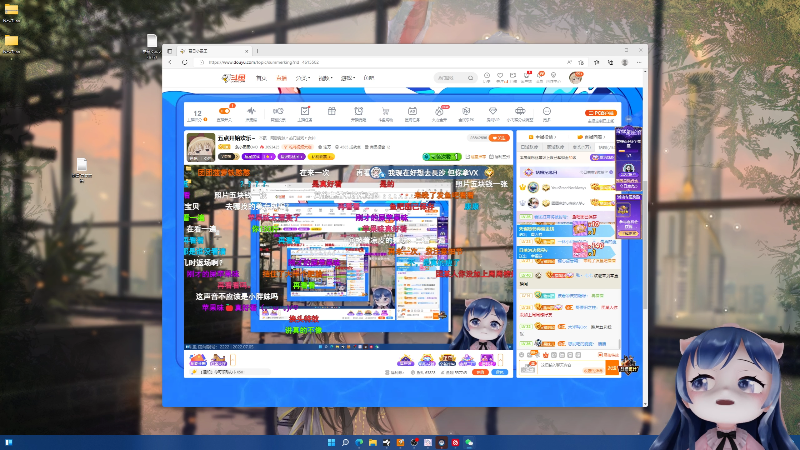The image size is (800, 450).
Task: Open Windows Start button on taskbar
Action: (331, 442)
